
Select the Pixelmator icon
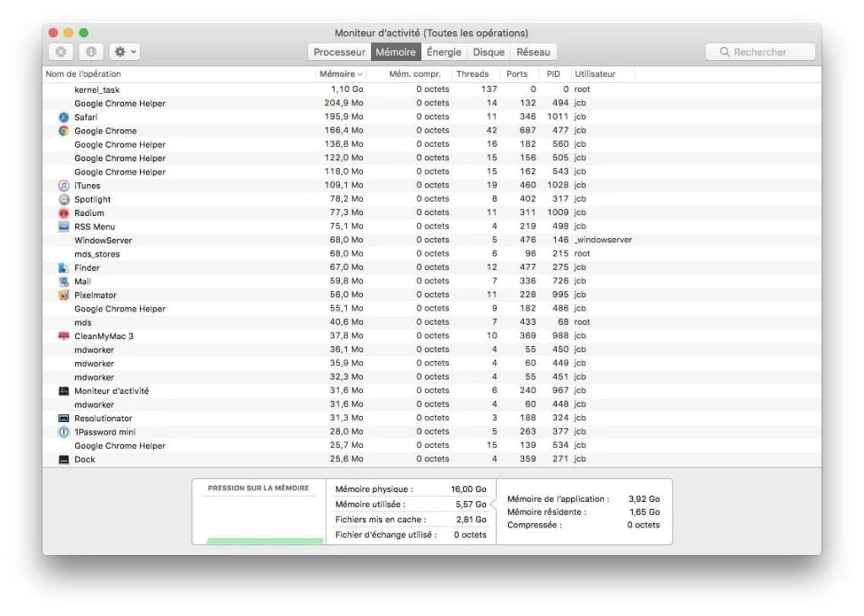pos(64,294)
